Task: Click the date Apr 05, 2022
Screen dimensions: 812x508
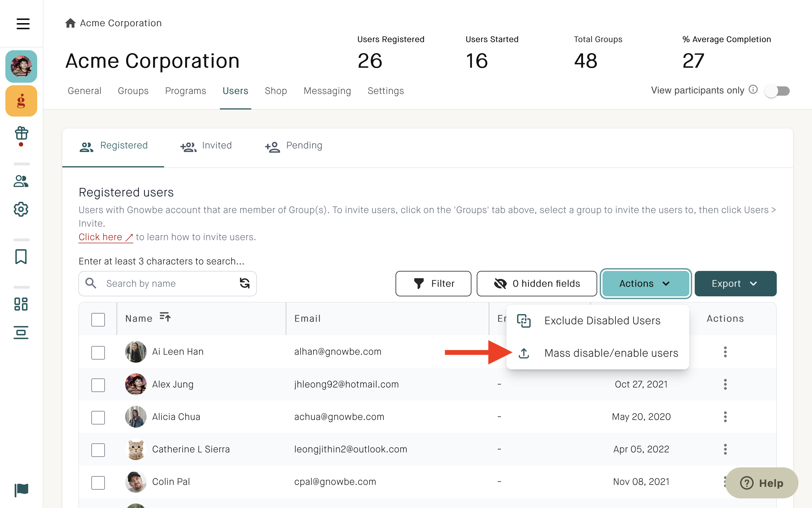Action: click(x=641, y=449)
